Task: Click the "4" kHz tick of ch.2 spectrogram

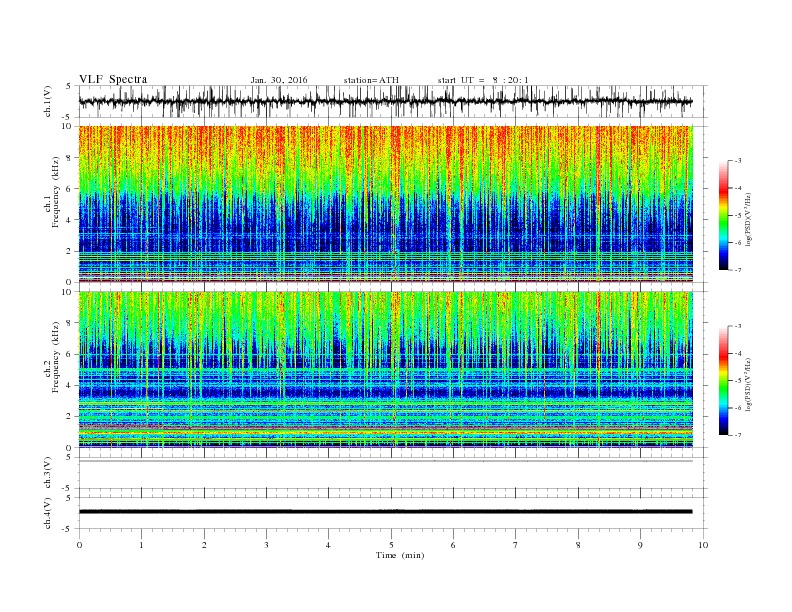Action: pos(70,386)
